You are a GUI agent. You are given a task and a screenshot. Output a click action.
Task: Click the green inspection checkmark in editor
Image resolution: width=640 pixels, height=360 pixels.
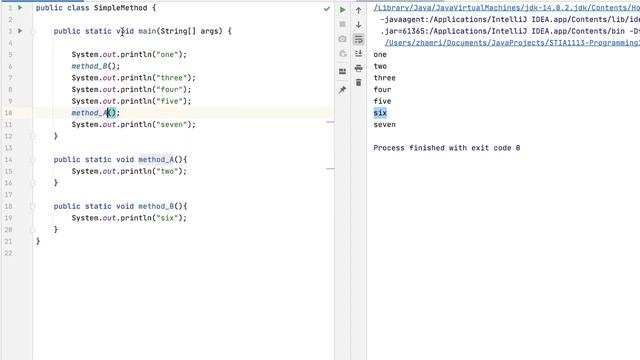327,8
